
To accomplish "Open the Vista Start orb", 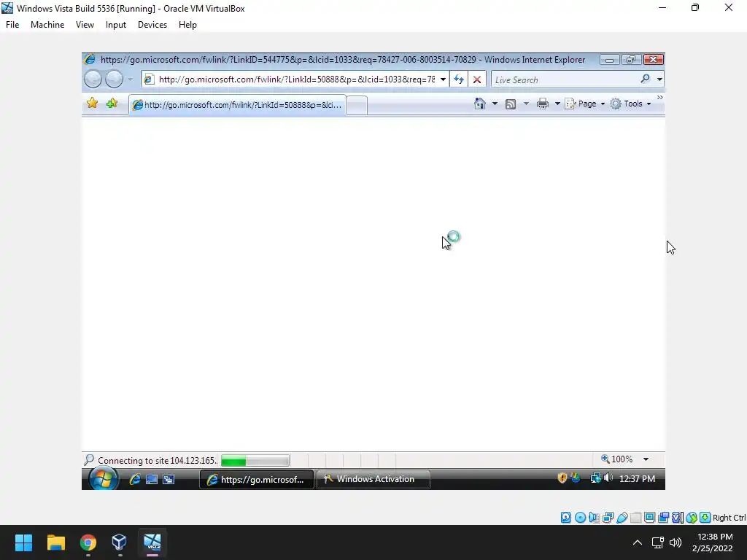I will coord(103,478).
